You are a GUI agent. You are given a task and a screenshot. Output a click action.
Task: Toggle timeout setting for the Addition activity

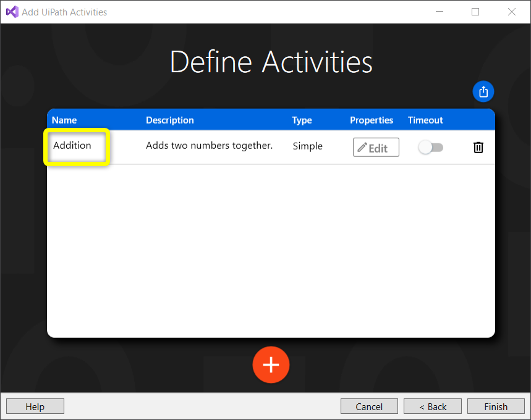[x=430, y=147]
